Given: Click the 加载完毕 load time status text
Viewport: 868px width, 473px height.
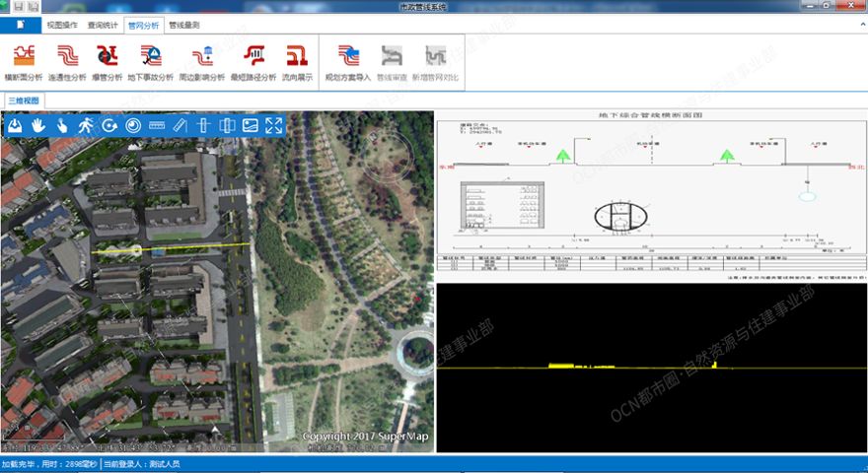Looking at the screenshot, I should tap(50, 464).
